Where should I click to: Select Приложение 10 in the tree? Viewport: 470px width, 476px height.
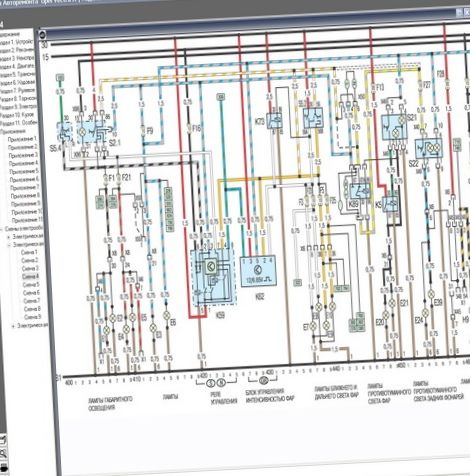(x=27, y=212)
